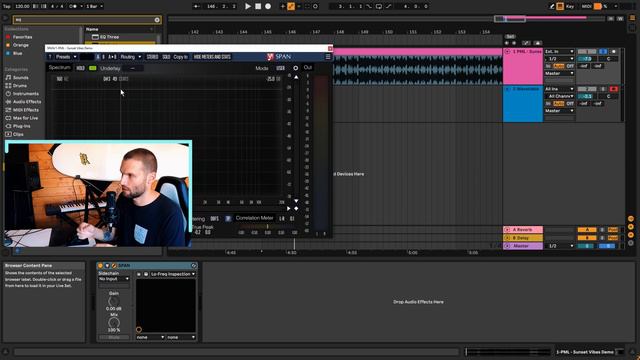Image resolution: width=640 pixels, height=360 pixels.
Task: Select the Master track
Action: pyautogui.click(x=523, y=246)
